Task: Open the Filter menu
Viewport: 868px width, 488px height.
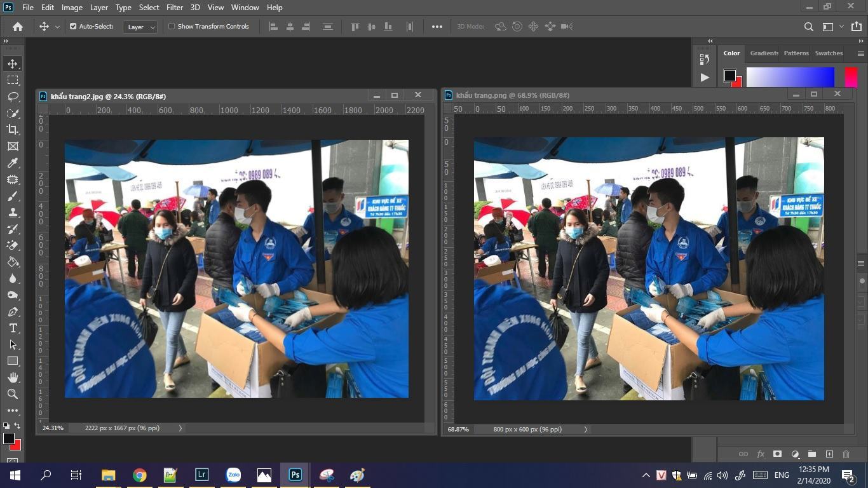Action: 174,8
